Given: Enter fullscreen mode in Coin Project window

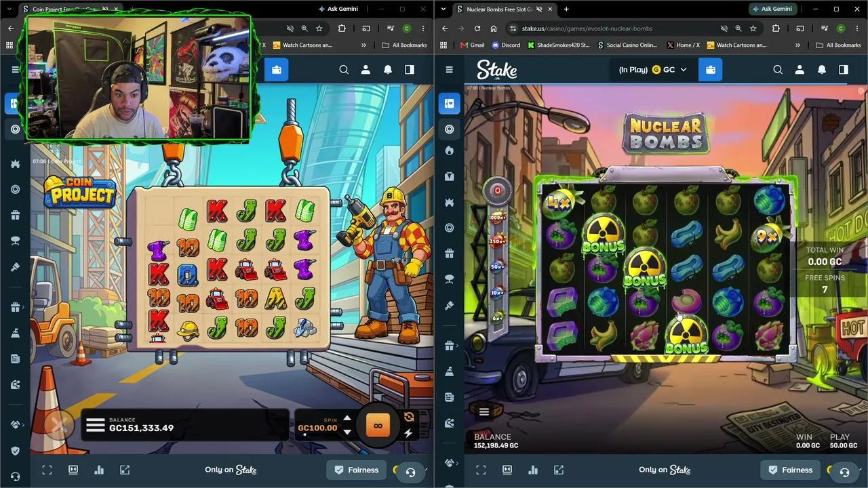Looking at the screenshot, I should tap(47, 470).
